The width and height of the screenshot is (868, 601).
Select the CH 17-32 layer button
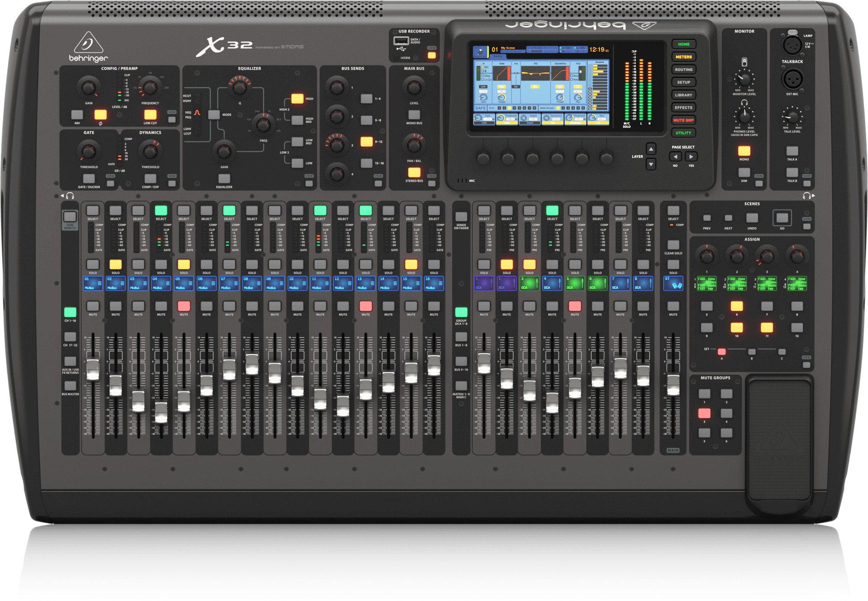pyautogui.click(x=70, y=337)
